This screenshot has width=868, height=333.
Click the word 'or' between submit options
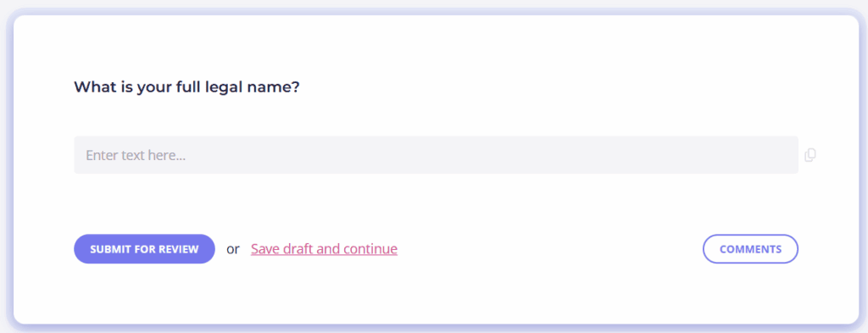[233, 249]
